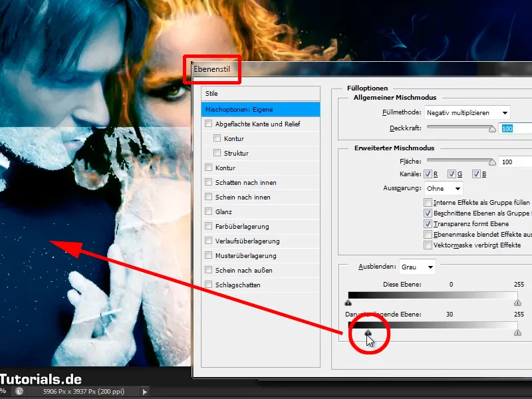Enable the Struktur checkbox
This screenshot has height=399, width=532.
click(x=217, y=153)
